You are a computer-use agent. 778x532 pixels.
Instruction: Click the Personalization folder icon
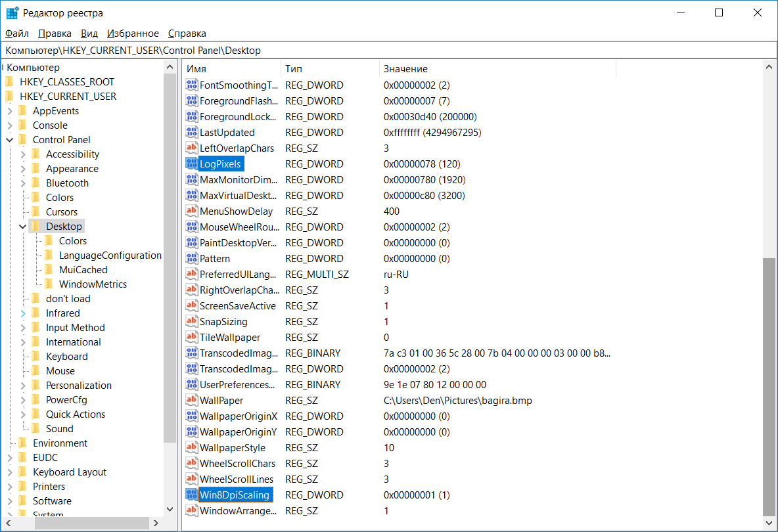pos(35,385)
